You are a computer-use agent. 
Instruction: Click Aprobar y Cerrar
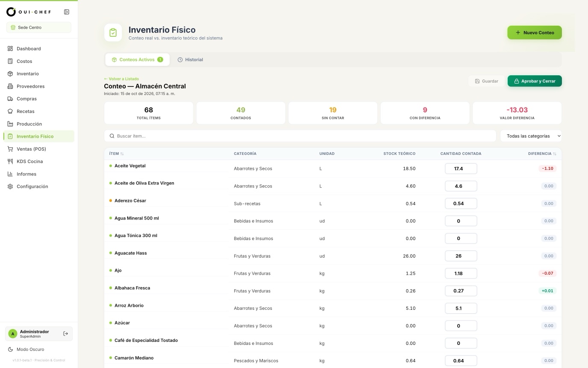point(535,81)
